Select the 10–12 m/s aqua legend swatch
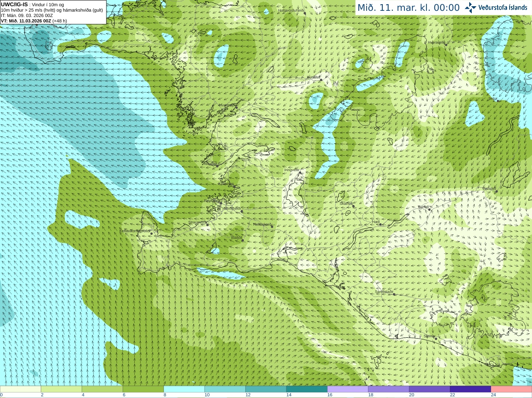Viewport: 532px width, 398px height. [225, 389]
